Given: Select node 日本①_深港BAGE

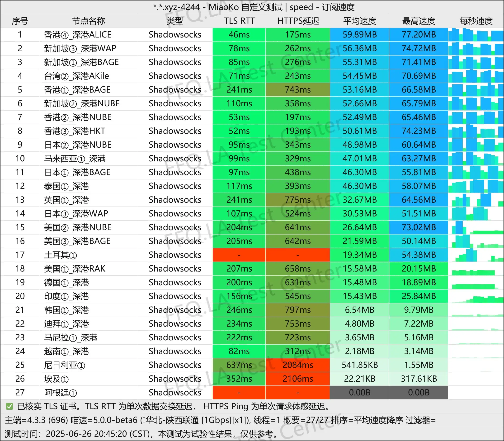Looking at the screenshot, I should [77, 173].
